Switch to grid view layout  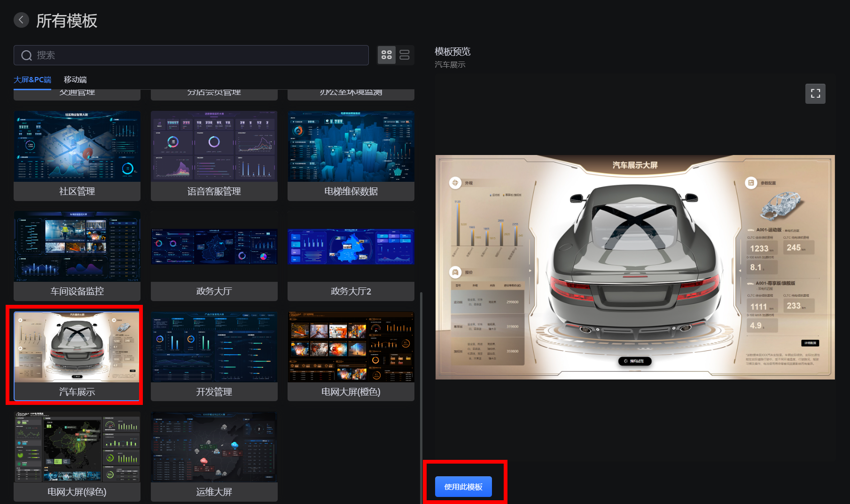pyautogui.click(x=387, y=55)
